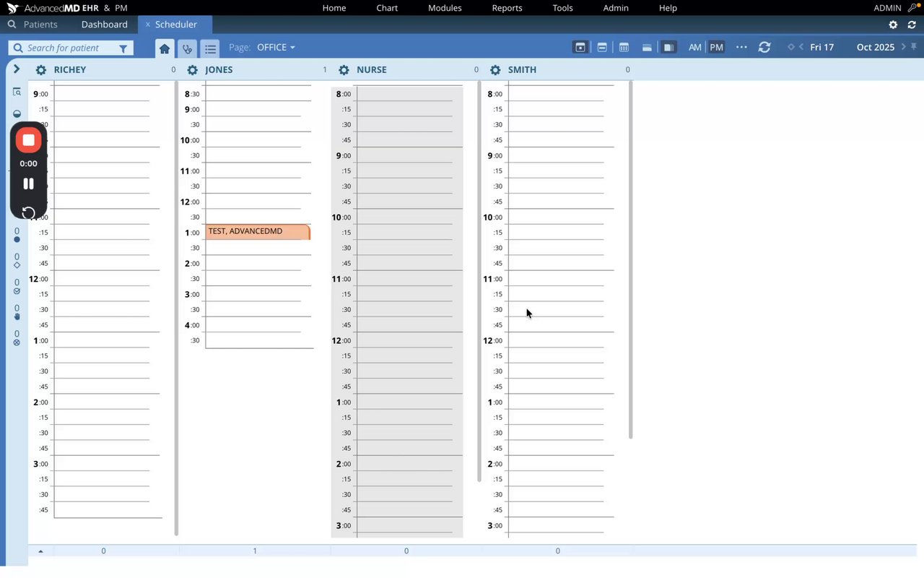Open the Chart menu
The height and width of the screenshot is (578, 924).
pyautogui.click(x=387, y=8)
